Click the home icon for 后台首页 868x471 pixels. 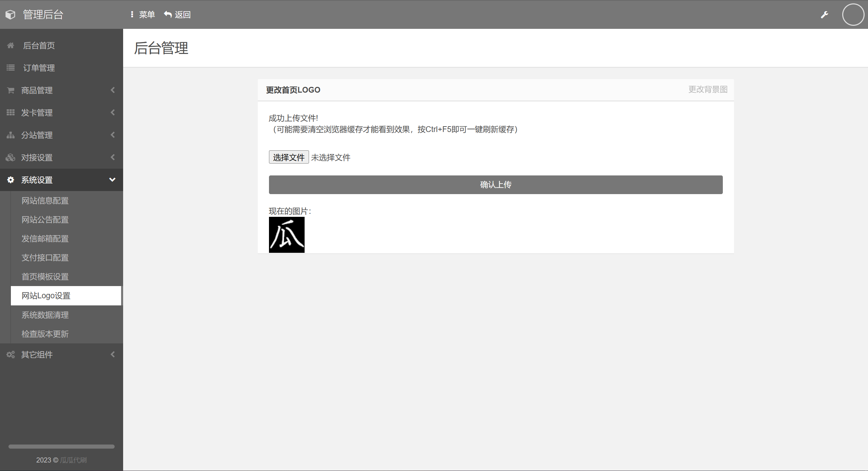[11, 45]
